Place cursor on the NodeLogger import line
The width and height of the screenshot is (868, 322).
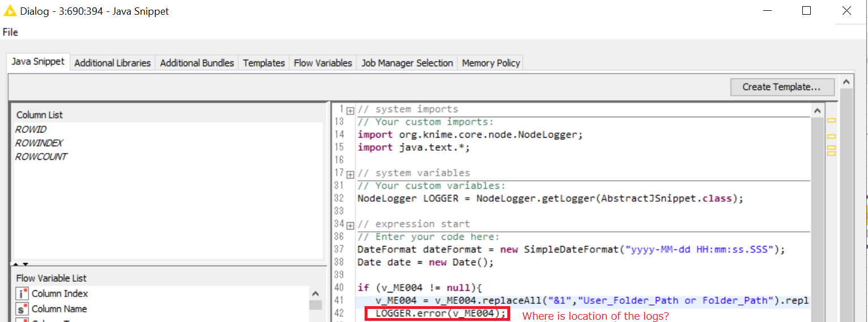click(470, 135)
